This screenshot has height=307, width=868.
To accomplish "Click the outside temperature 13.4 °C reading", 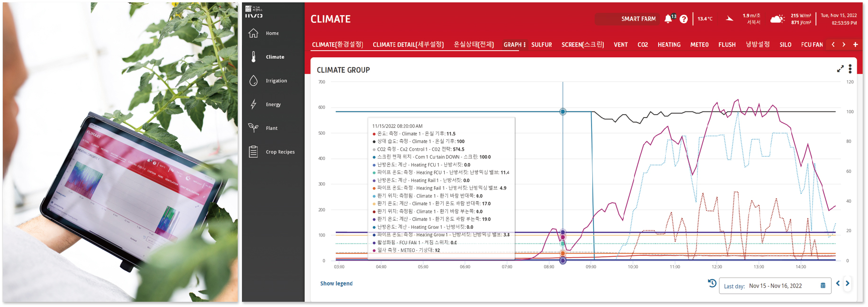I will pos(705,19).
